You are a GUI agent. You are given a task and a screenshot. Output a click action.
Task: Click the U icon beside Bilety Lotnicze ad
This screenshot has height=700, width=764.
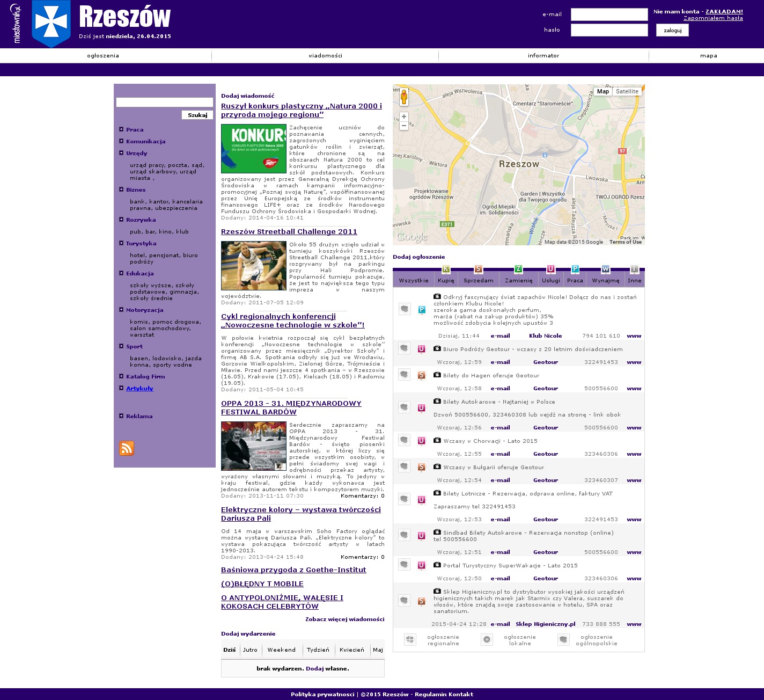pos(422,500)
